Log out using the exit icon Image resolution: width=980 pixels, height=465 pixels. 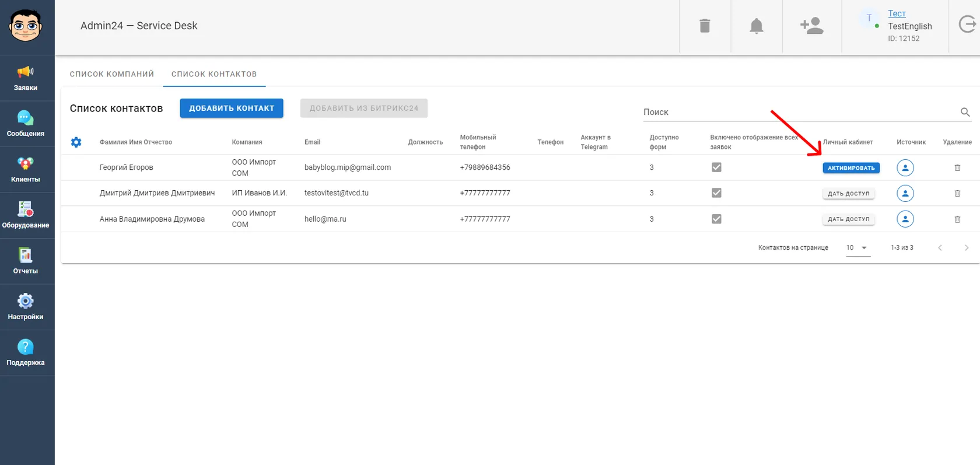pos(967,25)
